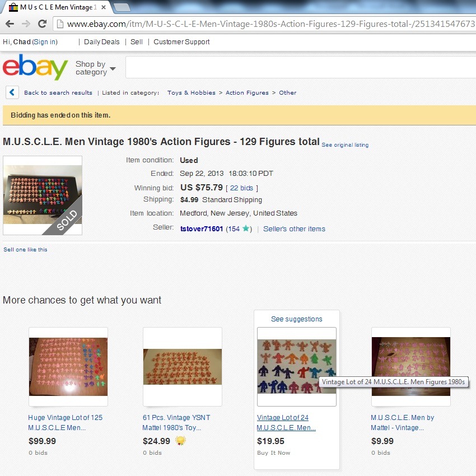Open the Huge Vintage Lot of 125 thumbnail
This screenshot has height=476, width=476.
coord(68,367)
